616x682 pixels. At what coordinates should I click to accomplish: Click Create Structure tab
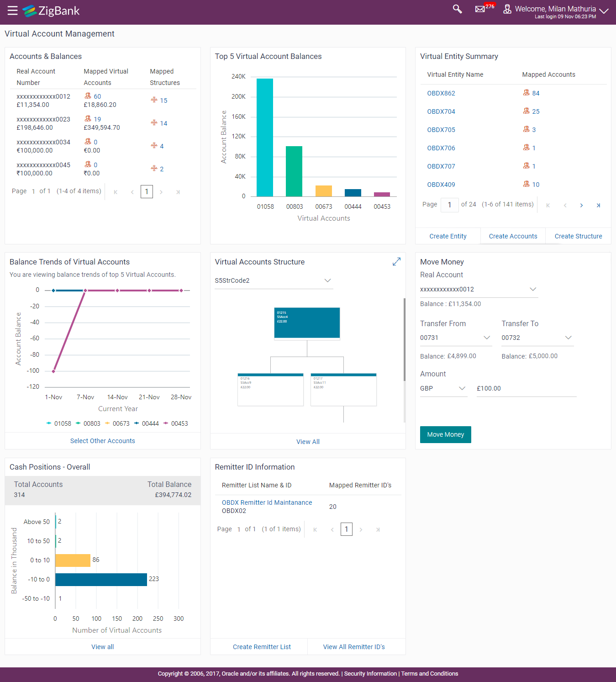pos(578,236)
